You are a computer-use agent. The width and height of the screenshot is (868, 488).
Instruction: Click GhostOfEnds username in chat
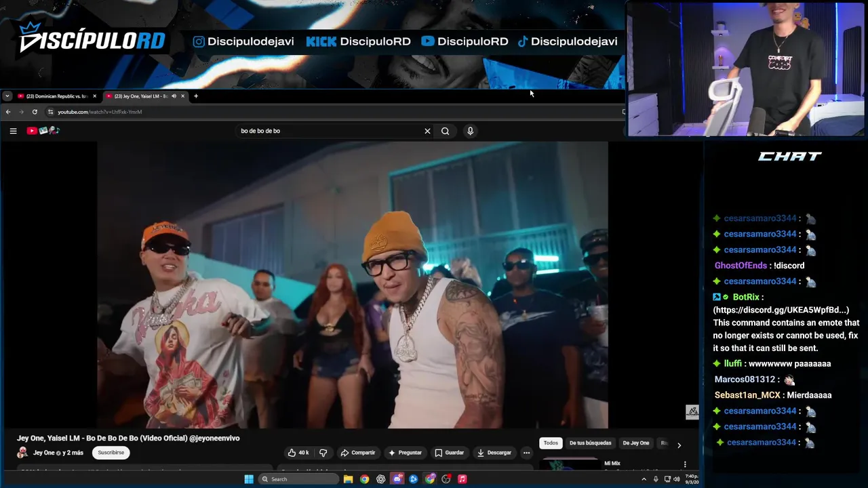(x=741, y=266)
